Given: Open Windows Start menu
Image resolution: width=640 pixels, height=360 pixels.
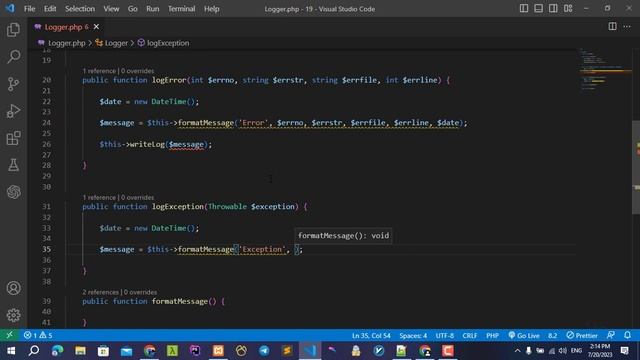Looking at the screenshot, I should coord(11,351).
